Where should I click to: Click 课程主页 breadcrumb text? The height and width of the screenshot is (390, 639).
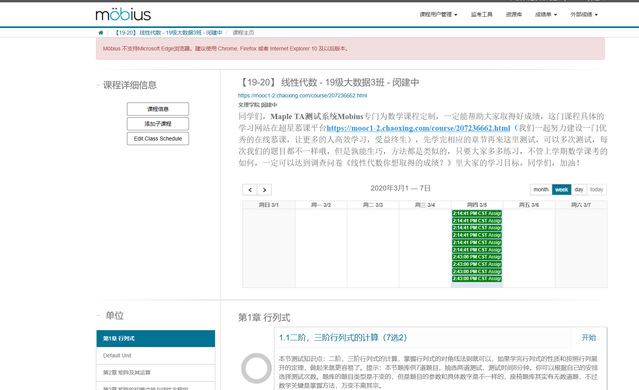(x=243, y=33)
